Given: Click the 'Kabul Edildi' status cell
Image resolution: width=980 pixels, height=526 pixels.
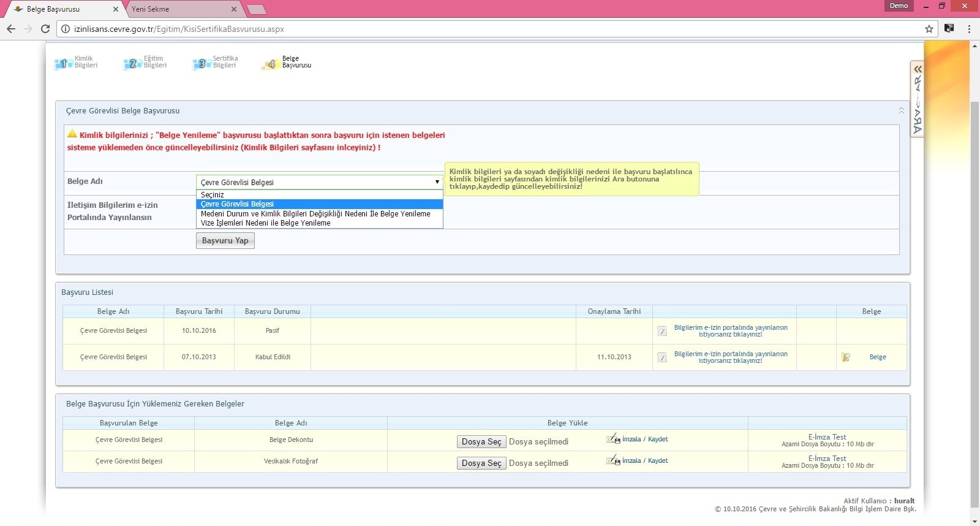Looking at the screenshot, I should click(x=273, y=357).
